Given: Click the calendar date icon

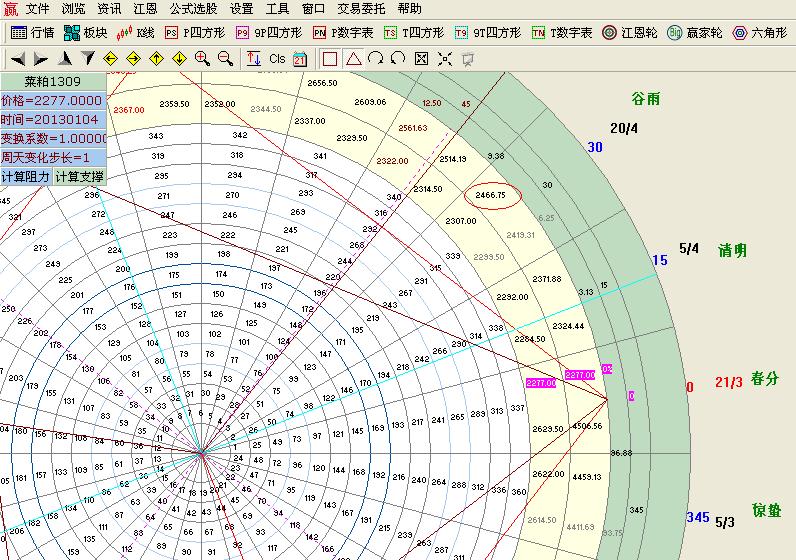Looking at the screenshot, I should tap(301, 59).
